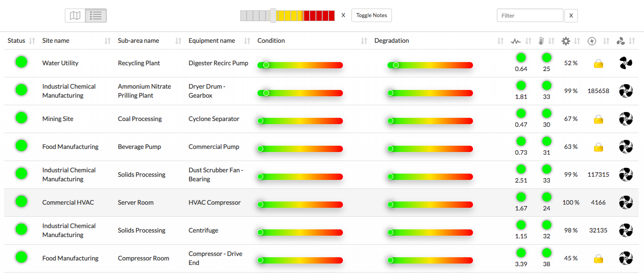
Task: Clear the severity slider with its X
Action: tap(343, 15)
